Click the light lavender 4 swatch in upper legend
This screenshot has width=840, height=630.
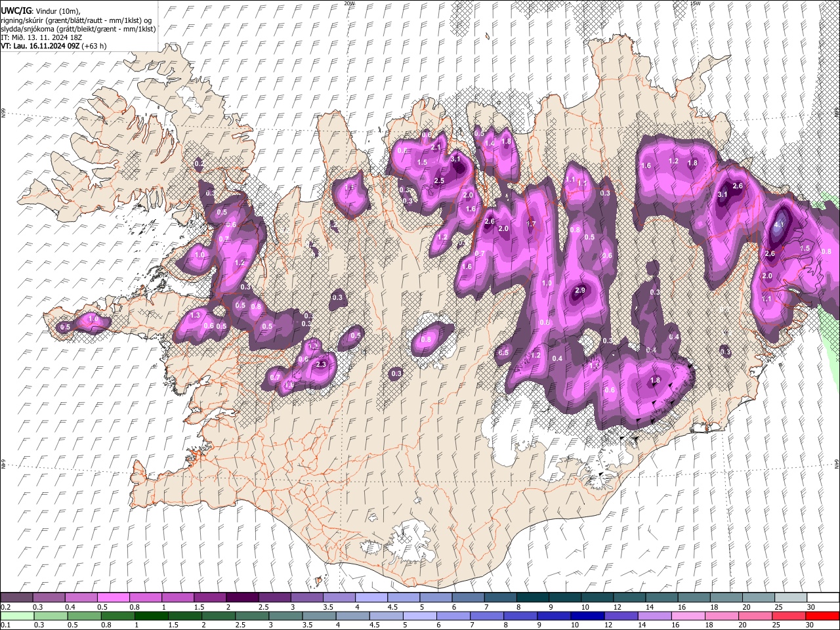[x=371, y=598]
